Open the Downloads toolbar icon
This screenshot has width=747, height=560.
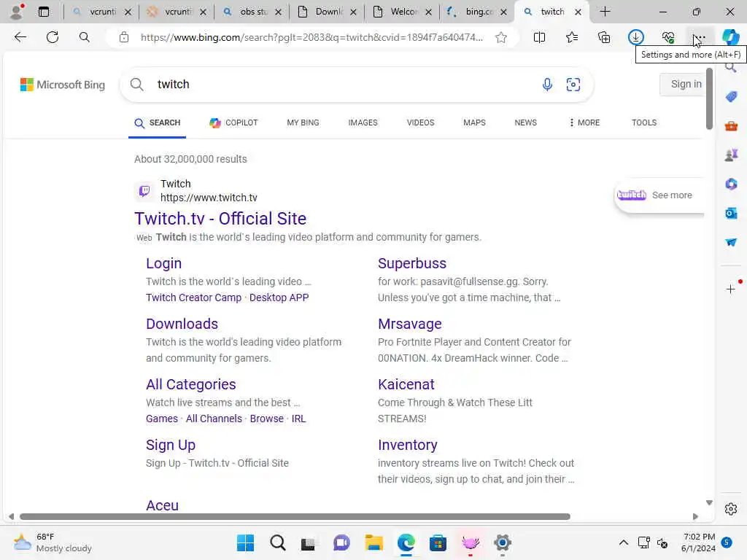[636, 37]
